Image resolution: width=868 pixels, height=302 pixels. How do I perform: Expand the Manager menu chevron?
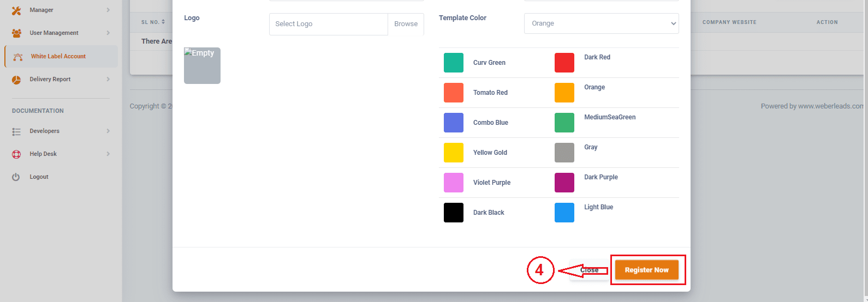108,10
